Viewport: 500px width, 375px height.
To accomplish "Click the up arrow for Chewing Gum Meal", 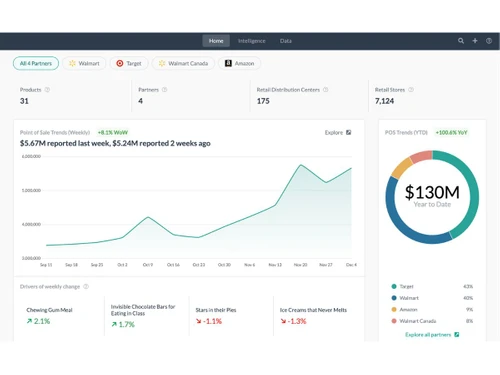I will [29, 321].
